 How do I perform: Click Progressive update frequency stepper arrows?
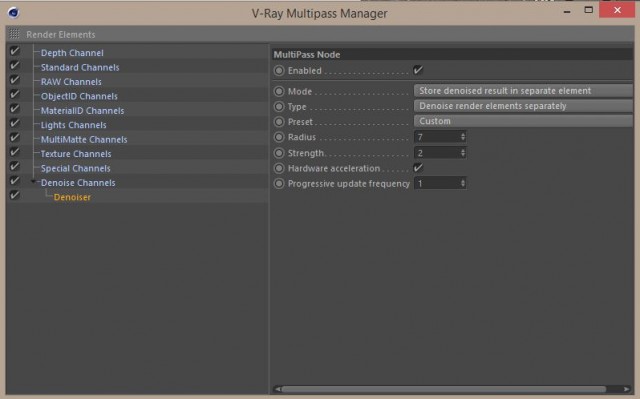click(x=463, y=183)
